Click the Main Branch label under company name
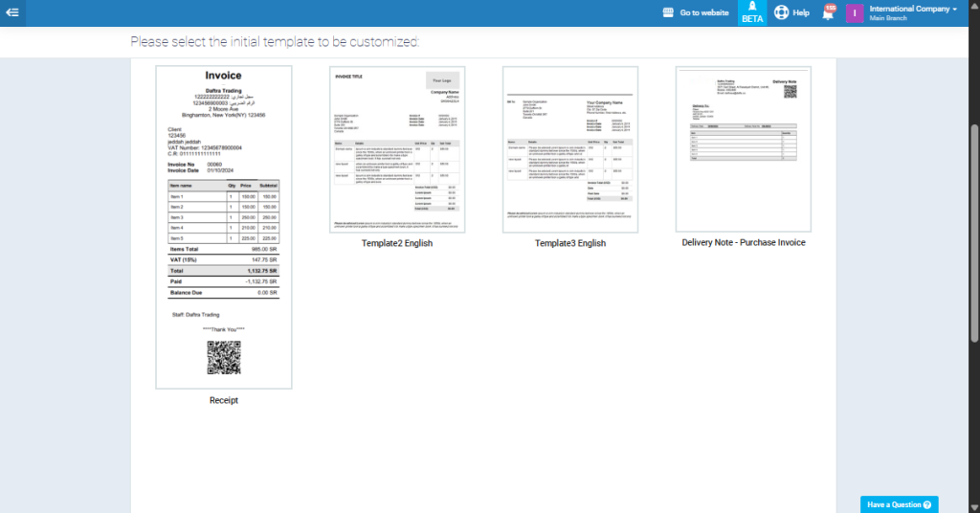980x513 pixels. [x=889, y=19]
